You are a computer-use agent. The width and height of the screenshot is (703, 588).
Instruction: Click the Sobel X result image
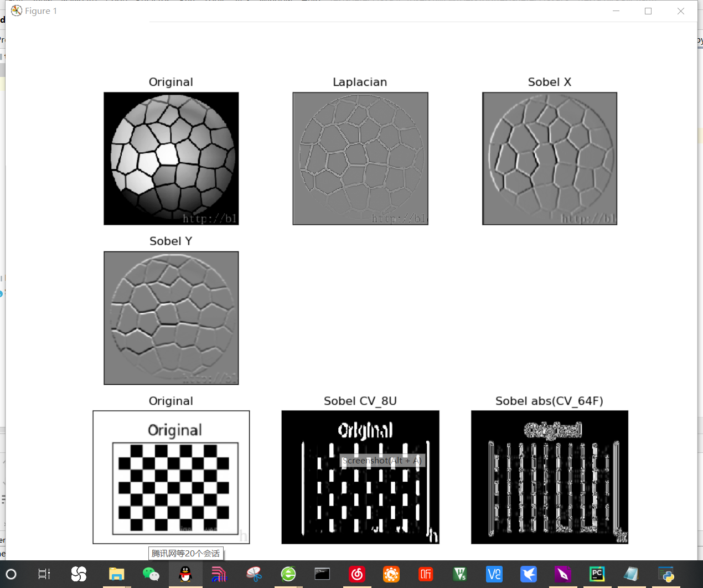pos(549,158)
